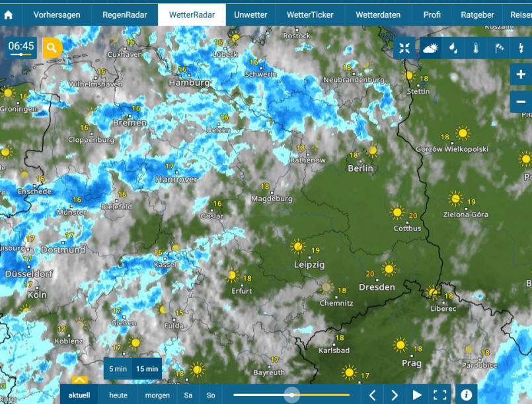
Task: Open the Unwetter menu item
Action: click(x=250, y=15)
